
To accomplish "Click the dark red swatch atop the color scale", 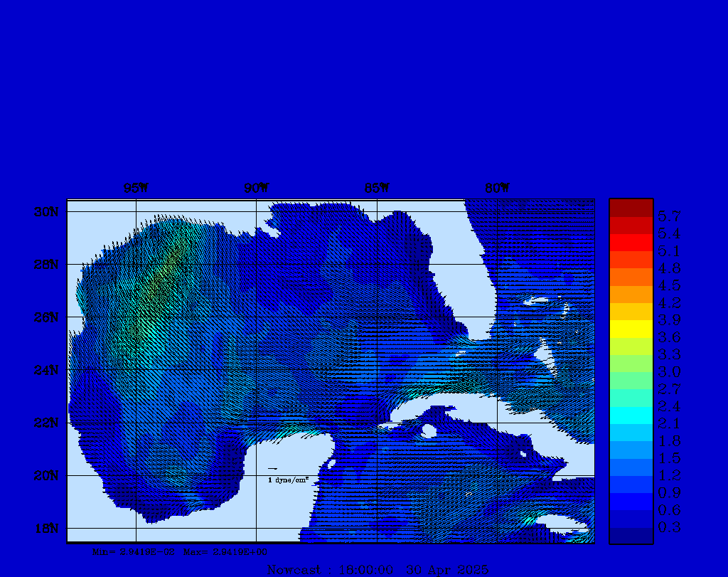I will point(631,208).
